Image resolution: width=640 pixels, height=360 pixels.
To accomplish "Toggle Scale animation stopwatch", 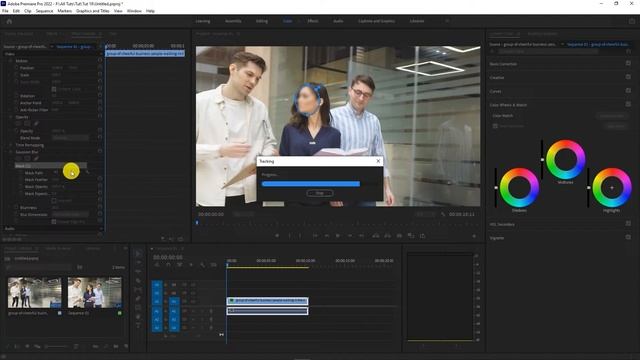I will [x=17, y=75].
